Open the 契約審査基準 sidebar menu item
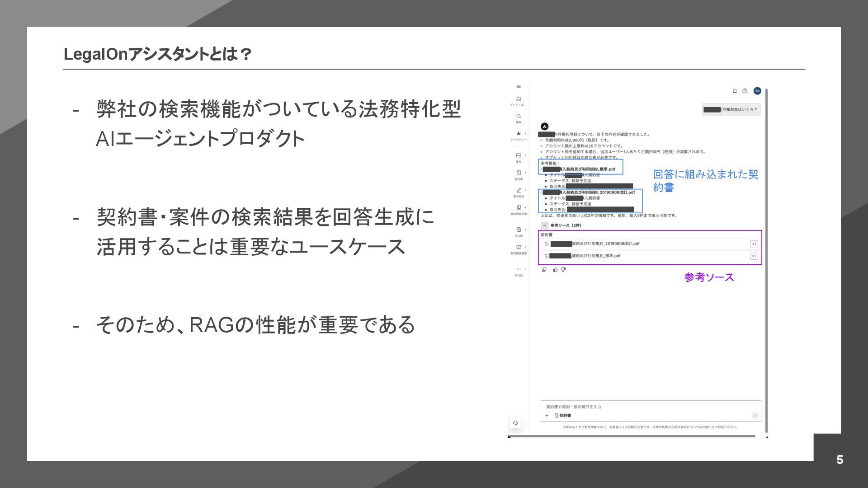The width and height of the screenshot is (868, 488). 519,248
